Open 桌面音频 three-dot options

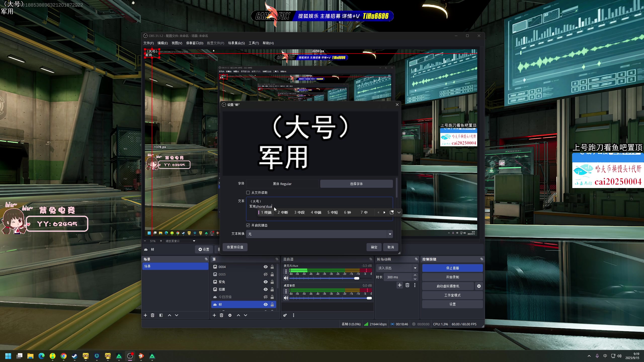tap(286, 291)
